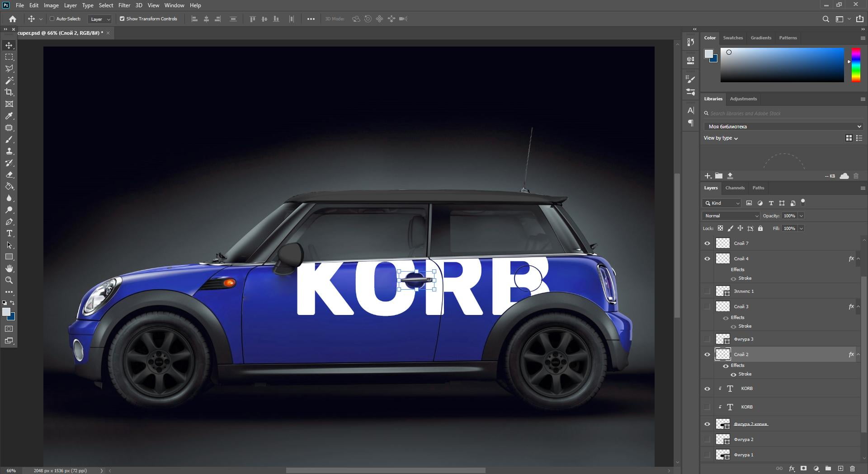Enable the Auto-Select checkbox

click(x=52, y=19)
